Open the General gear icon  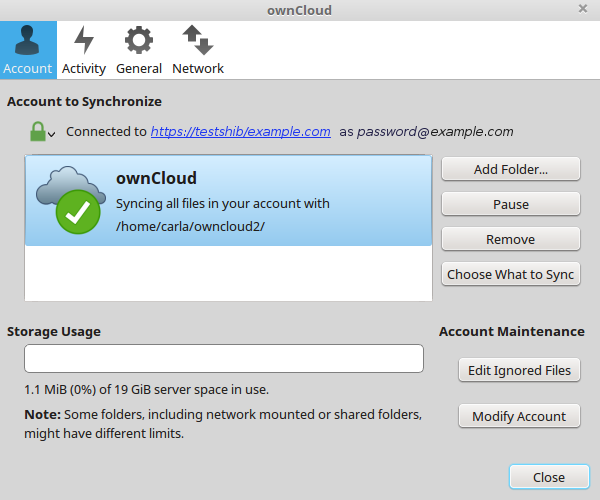pos(138,40)
